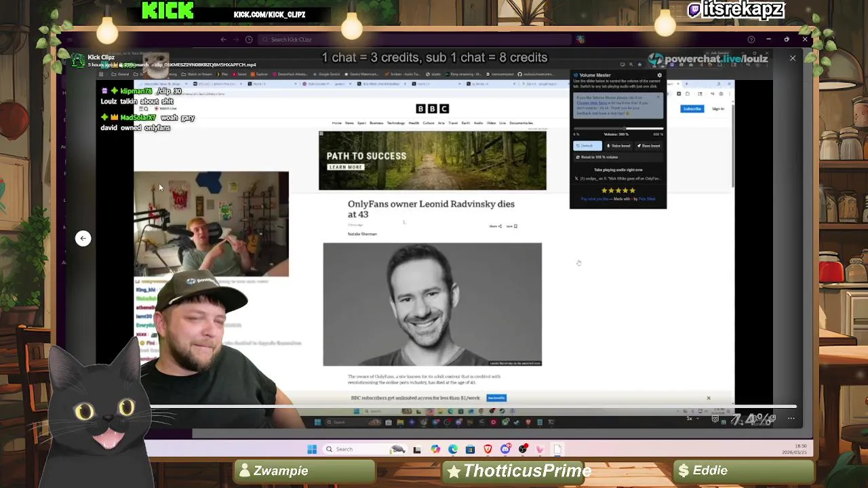The height and width of the screenshot is (488, 868).
Task: Open Microsoft Edge from the taskbar
Action: point(453,449)
